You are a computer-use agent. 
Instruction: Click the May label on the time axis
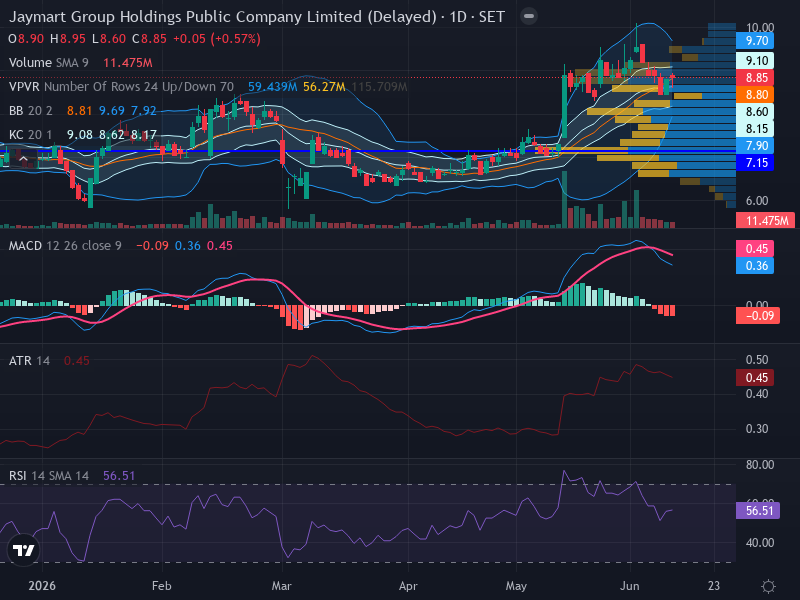click(x=516, y=586)
